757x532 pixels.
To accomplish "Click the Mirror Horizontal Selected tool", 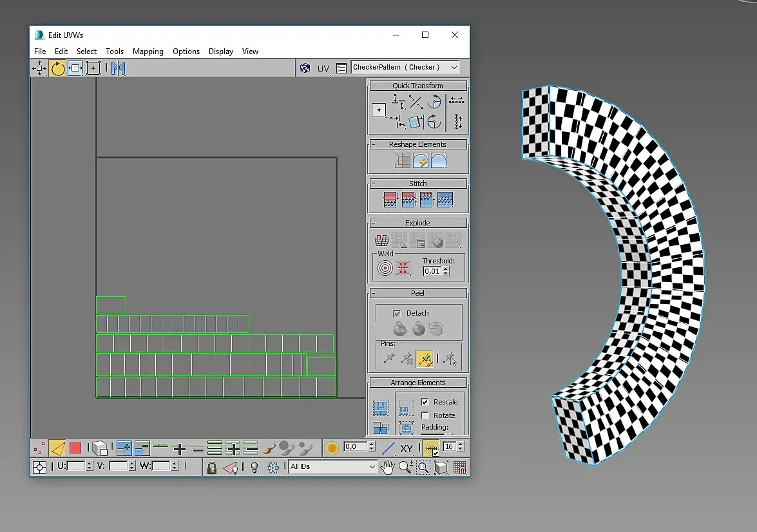I will tap(119, 68).
